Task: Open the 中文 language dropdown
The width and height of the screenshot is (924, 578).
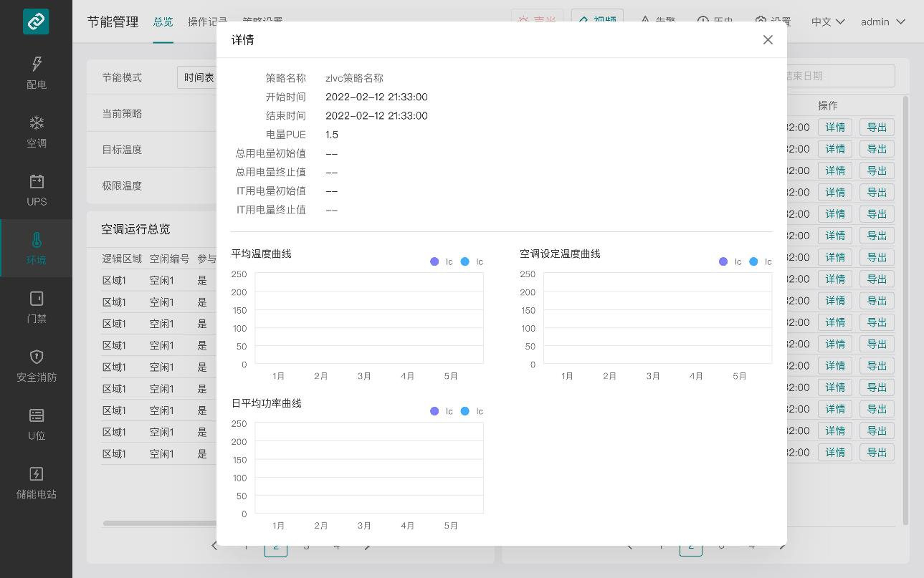Action: tap(828, 22)
